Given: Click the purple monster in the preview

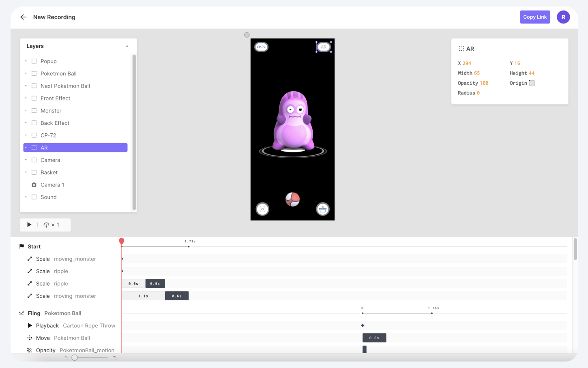Looking at the screenshot, I should [293, 120].
